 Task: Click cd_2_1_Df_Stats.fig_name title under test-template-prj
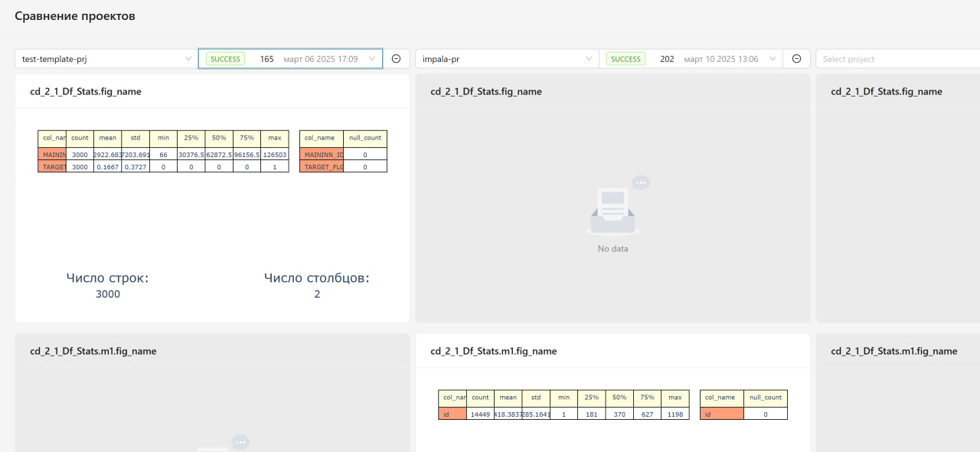86,91
